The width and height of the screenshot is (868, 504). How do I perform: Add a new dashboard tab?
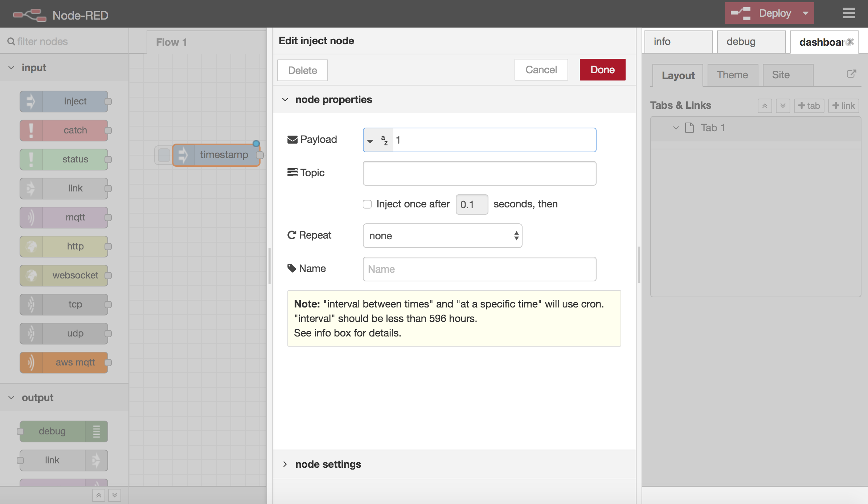(x=809, y=106)
